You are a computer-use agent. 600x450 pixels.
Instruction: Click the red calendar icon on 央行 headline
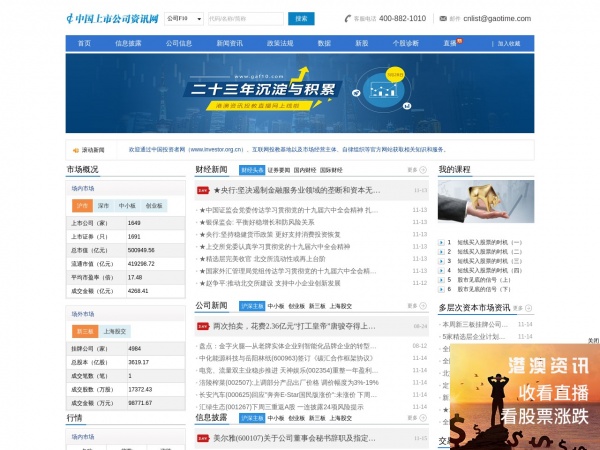tap(203, 190)
